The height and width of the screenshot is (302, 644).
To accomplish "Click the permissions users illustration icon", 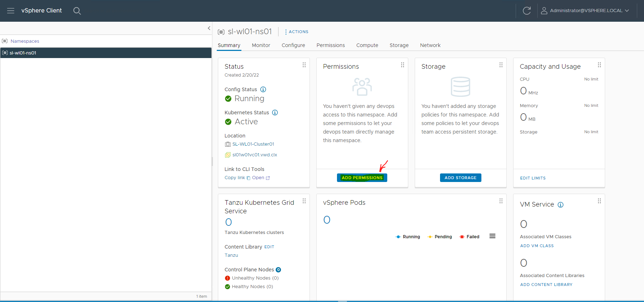I will pyautogui.click(x=362, y=87).
